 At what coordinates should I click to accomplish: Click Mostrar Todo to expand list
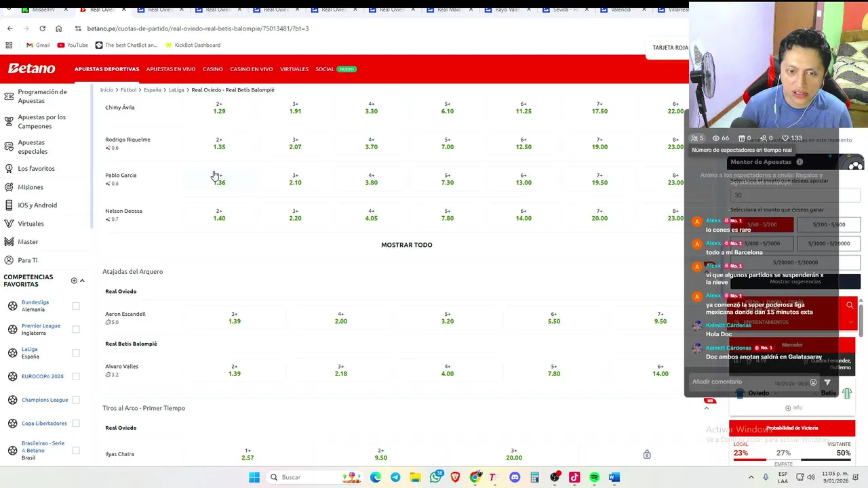(406, 245)
